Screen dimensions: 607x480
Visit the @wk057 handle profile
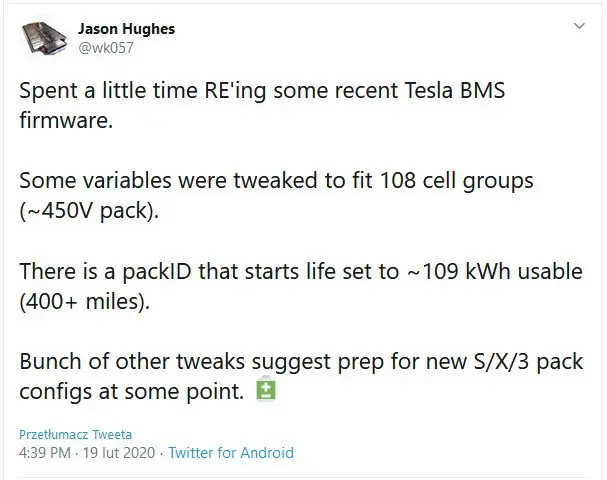(x=106, y=48)
